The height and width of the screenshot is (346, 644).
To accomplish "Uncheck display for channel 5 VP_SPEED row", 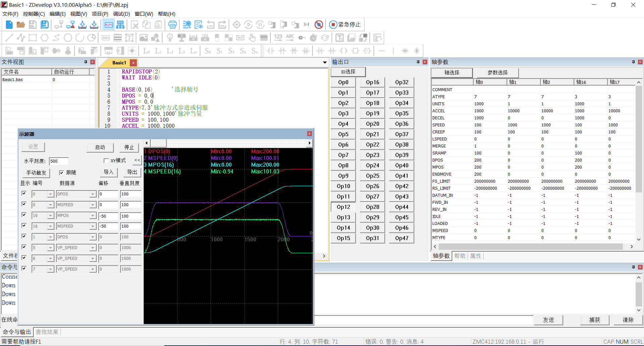I will (x=24, y=247).
